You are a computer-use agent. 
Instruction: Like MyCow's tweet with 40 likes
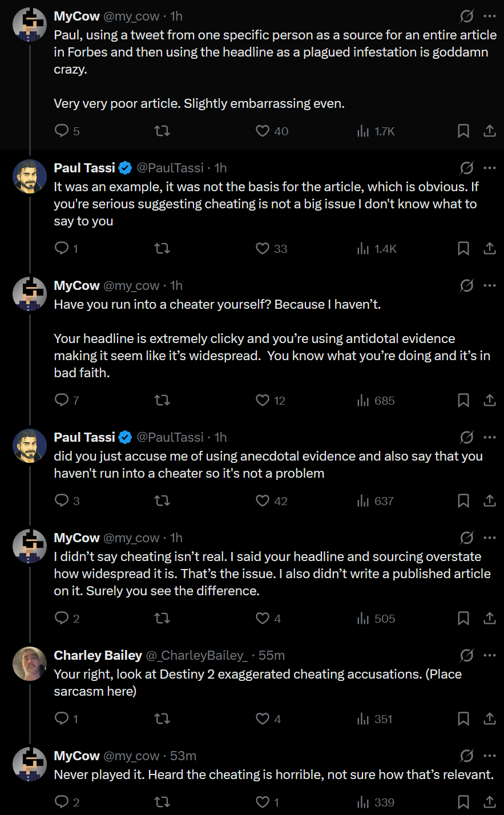[263, 131]
